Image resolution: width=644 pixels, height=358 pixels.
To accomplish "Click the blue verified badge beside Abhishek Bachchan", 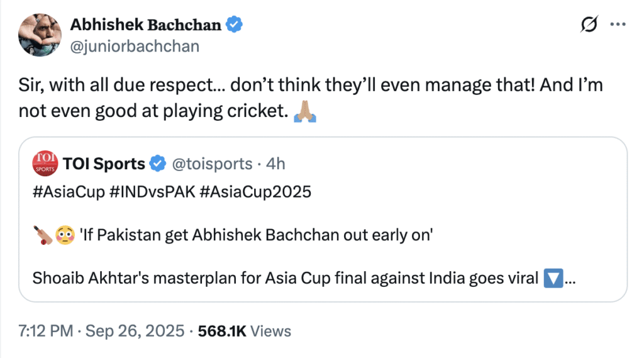I will click(x=235, y=25).
